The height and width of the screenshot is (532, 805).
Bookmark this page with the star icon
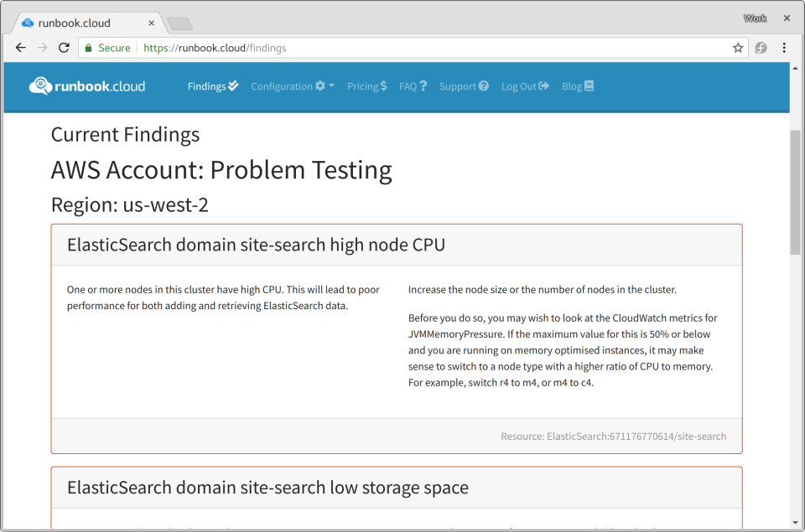(738, 48)
